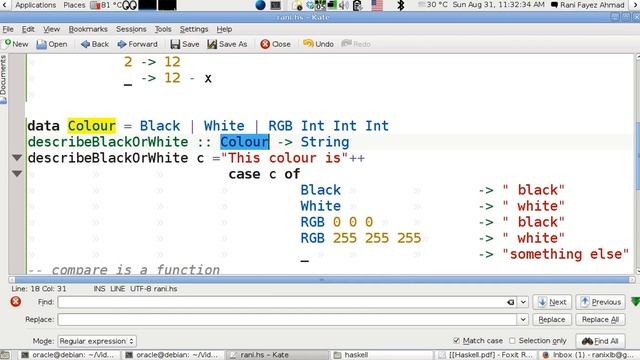This screenshot has width=640, height=360.
Task: Click the eyes applet in top panel
Action: (129, 5)
